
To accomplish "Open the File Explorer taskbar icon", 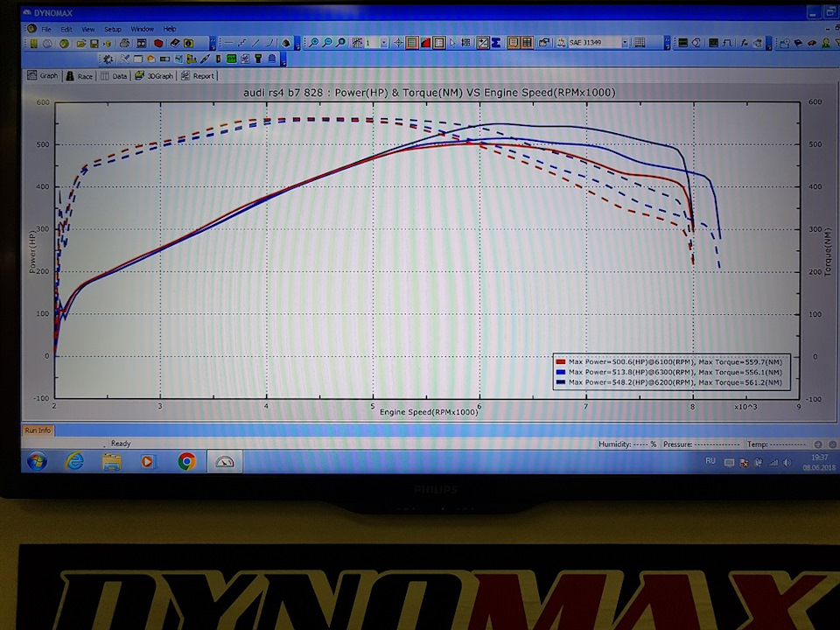I will tap(111, 461).
